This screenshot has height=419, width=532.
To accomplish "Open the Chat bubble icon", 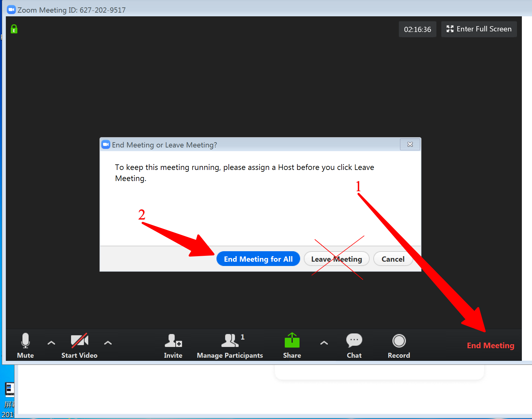I will 354,340.
